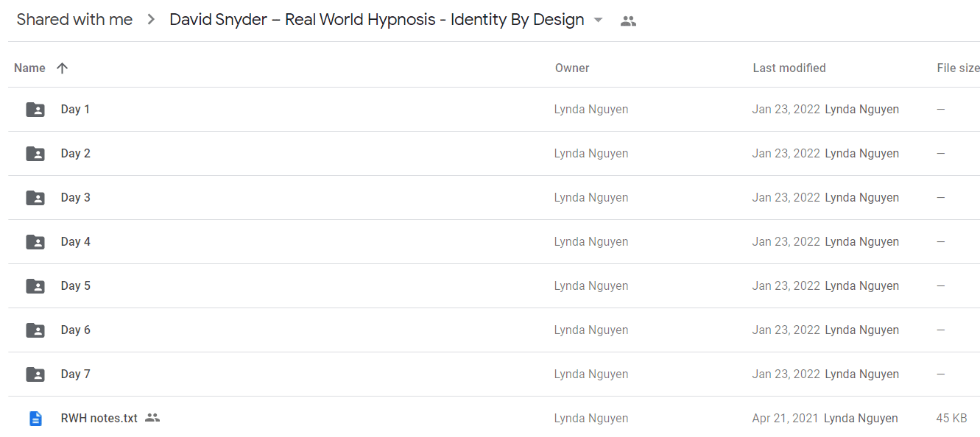Click the Day 5 folder icon

tap(35, 286)
